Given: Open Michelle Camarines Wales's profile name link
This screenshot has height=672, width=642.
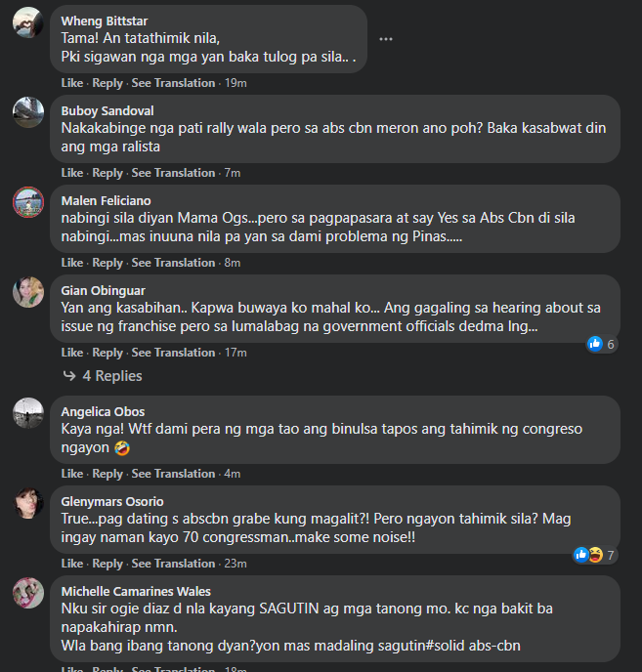Looking at the screenshot, I should (x=136, y=591).
